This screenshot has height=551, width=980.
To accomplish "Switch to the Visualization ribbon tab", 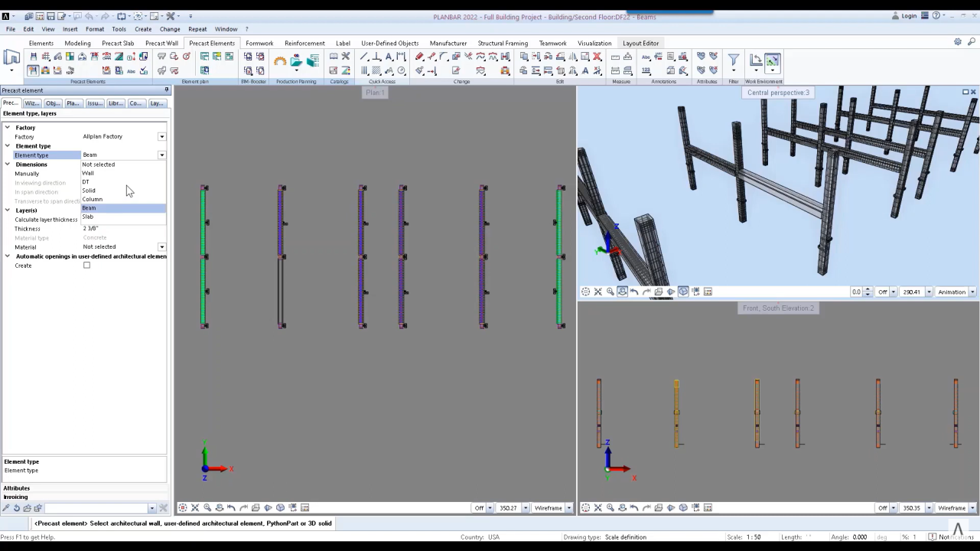I will (594, 43).
